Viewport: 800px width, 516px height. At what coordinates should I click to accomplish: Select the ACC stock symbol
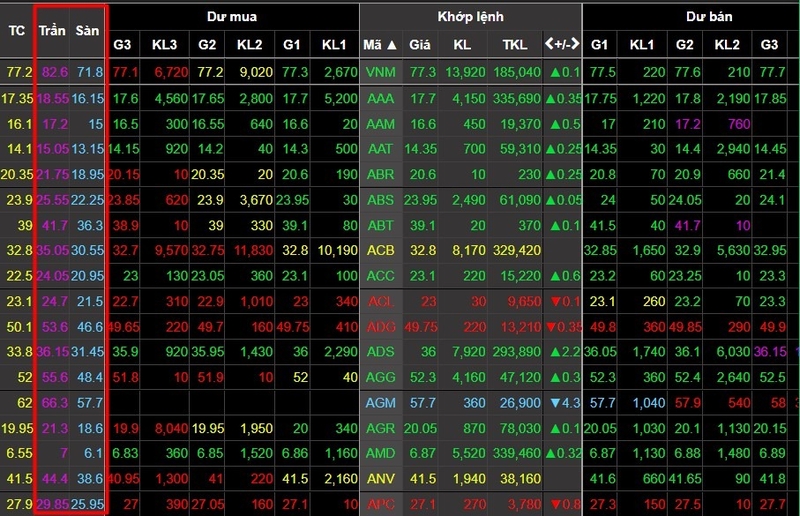tap(381, 276)
